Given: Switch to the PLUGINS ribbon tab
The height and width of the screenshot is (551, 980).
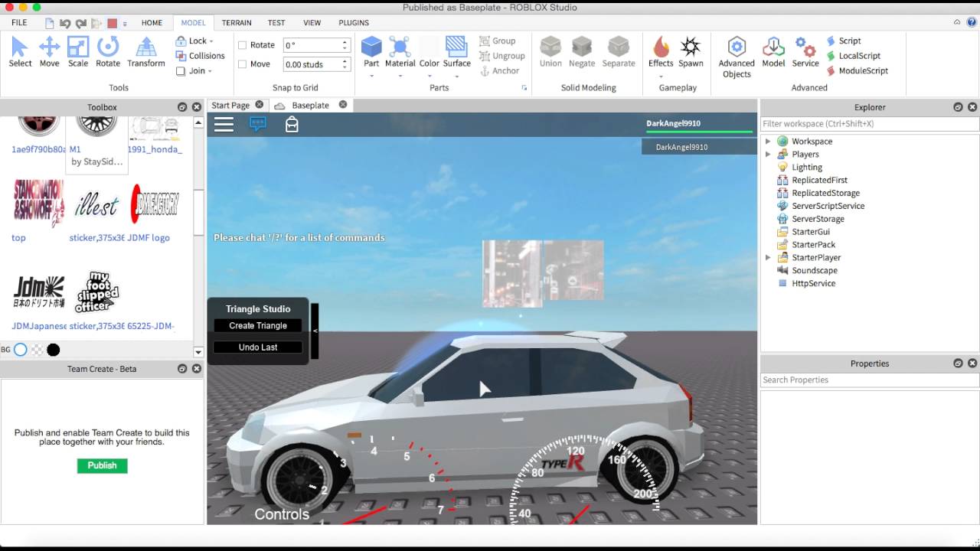Looking at the screenshot, I should click(353, 23).
